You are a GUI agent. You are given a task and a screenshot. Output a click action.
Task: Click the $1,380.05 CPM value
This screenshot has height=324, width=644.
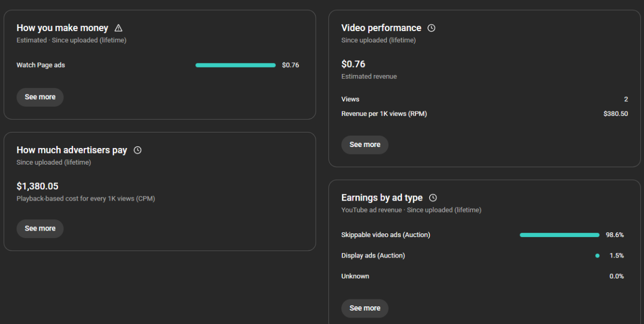pyautogui.click(x=38, y=186)
